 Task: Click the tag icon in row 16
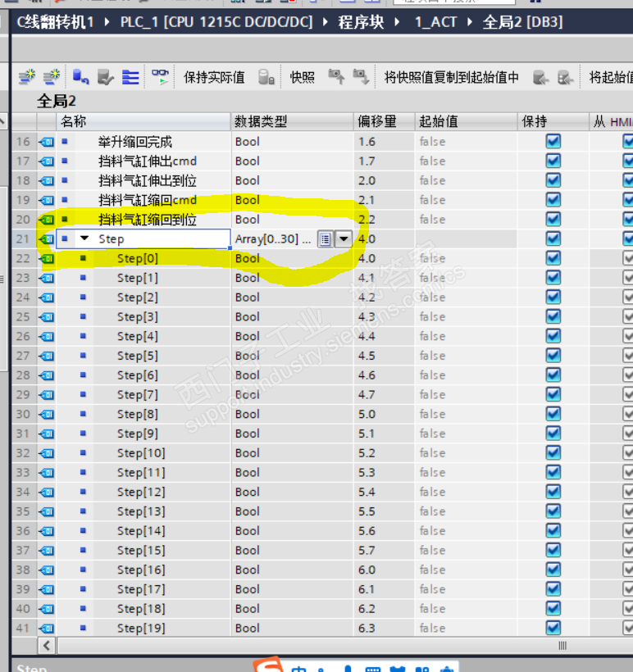[x=46, y=142]
